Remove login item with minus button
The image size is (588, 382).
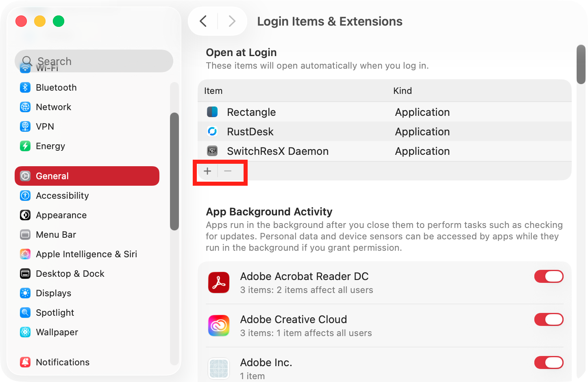pyautogui.click(x=228, y=171)
